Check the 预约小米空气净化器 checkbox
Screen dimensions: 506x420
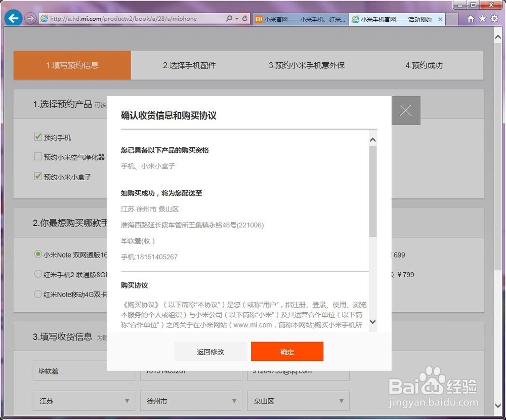[x=38, y=156]
